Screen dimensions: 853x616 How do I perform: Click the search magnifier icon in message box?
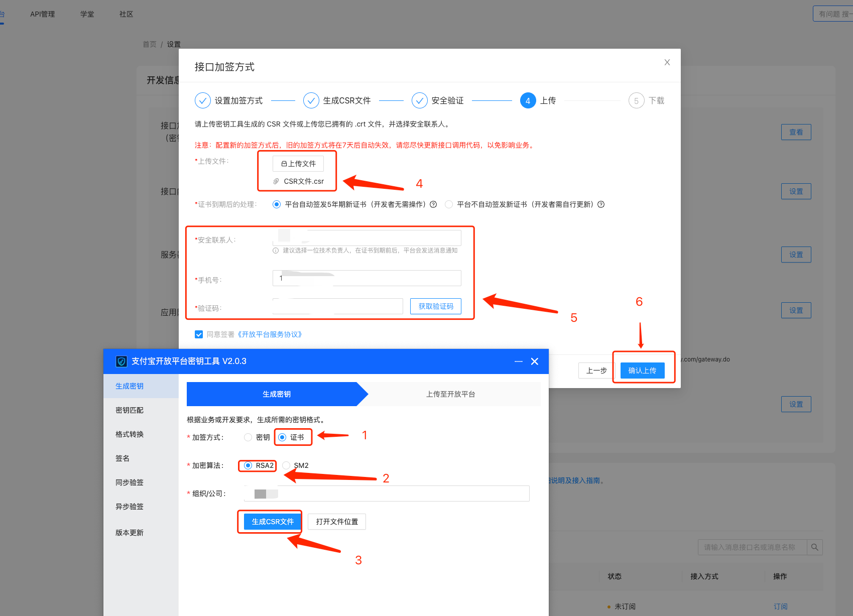pos(815,547)
